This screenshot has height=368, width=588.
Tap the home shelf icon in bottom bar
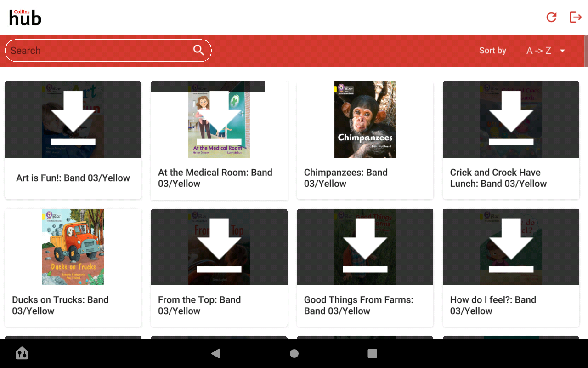[22, 353]
